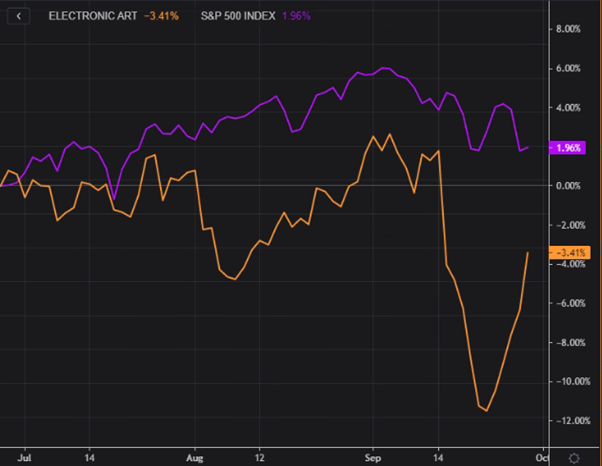Click the 8.00% axis label
The height and width of the screenshot is (466, 602).
click(x=568, y=29)
